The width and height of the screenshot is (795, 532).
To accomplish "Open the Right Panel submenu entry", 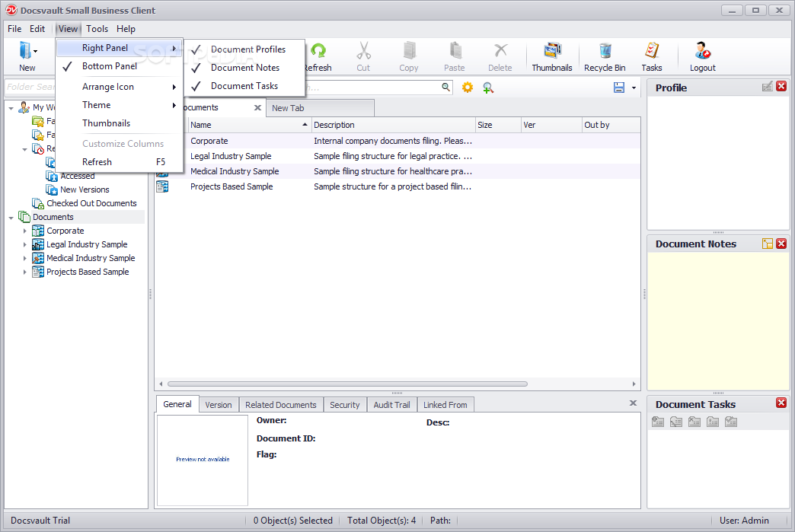I will click(119, 48).
